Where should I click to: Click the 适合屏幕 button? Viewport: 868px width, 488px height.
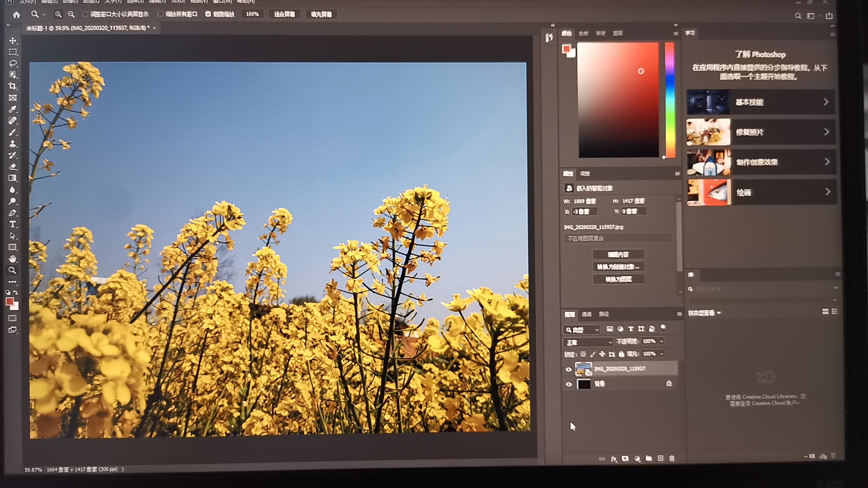(284, 14)
